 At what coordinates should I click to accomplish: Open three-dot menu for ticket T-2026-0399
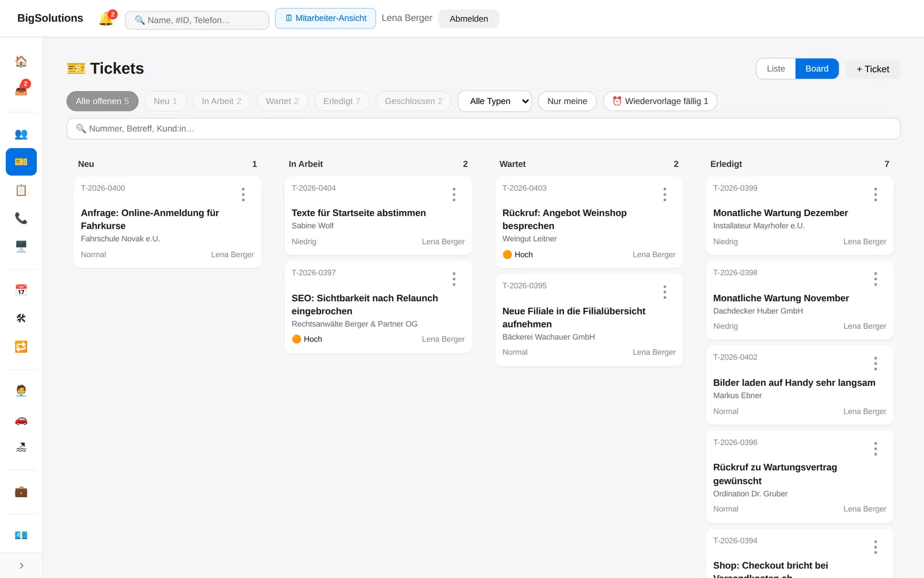875,194
